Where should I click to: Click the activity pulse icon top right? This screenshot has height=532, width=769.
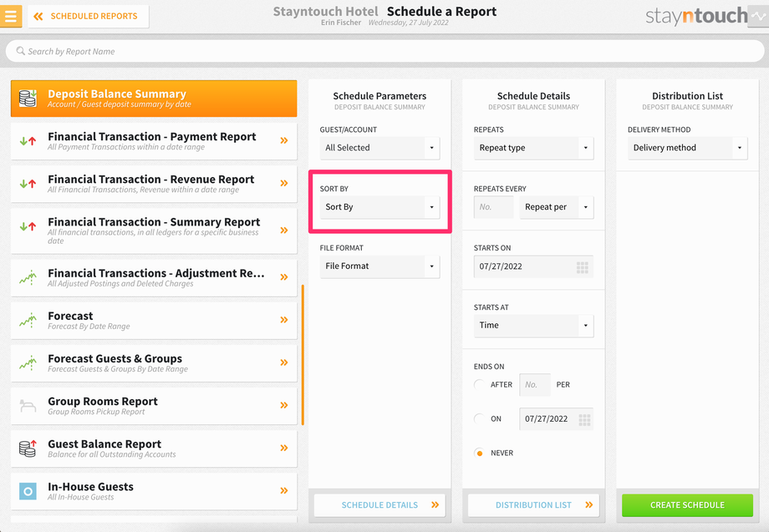(758, 16)
